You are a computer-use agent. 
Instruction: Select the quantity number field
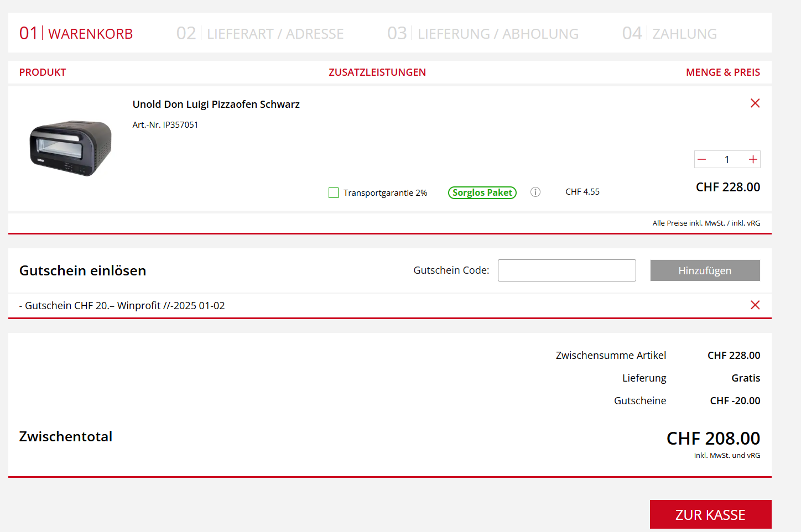point(727,160)
